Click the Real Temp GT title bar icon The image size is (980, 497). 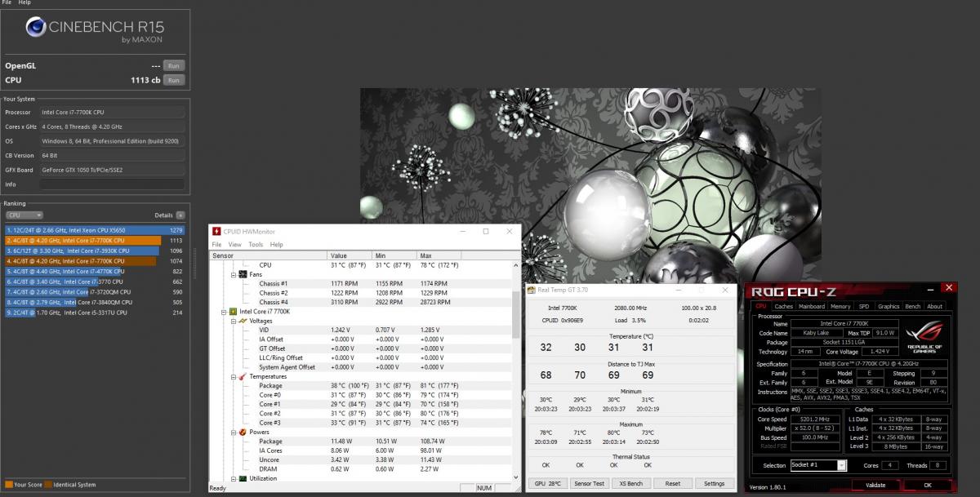point(530,289)
